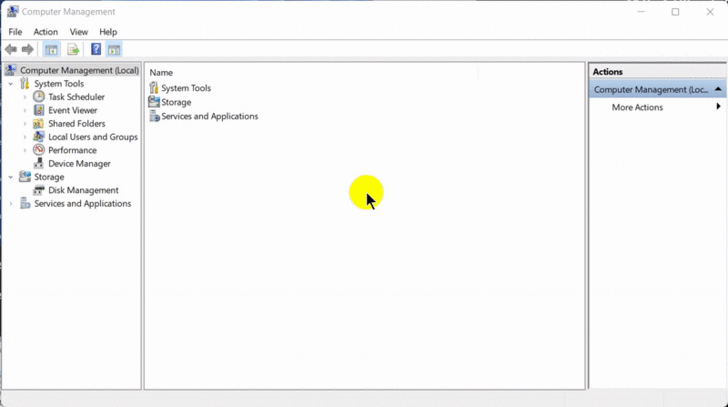Viewport: 728px width, 407px height.
Task: Click Shared Folders icon in tree
Action: click(x=39, y=123)
